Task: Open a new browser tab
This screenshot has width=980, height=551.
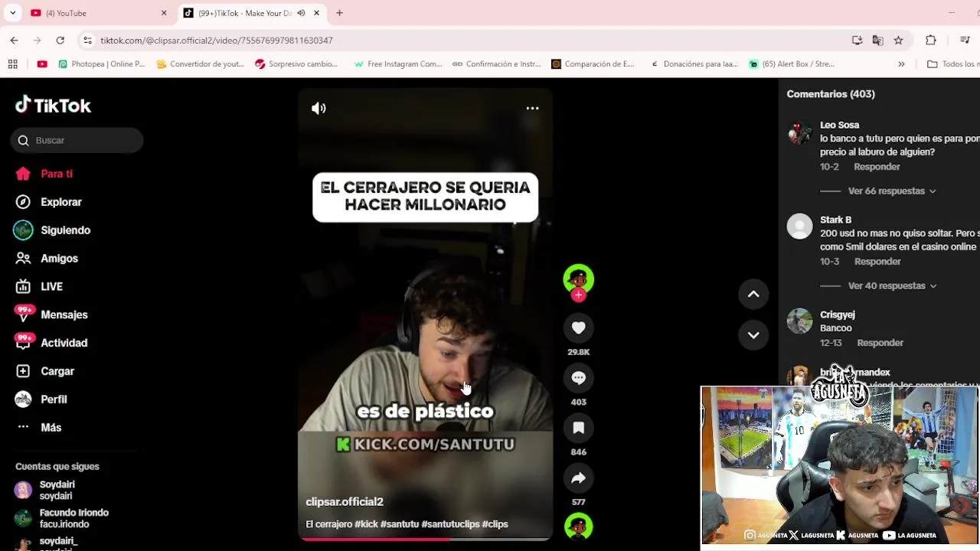Action: pyautogui.click(x=339, y=13)
